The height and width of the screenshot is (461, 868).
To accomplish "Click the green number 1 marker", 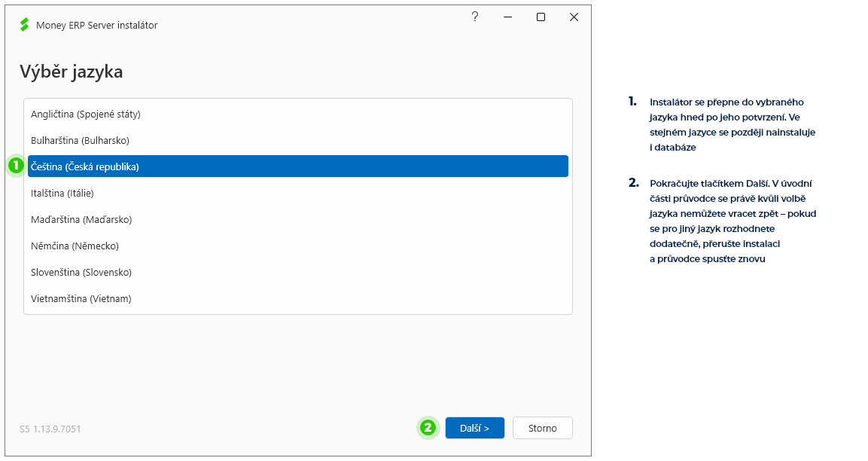I will pos(16,165).
